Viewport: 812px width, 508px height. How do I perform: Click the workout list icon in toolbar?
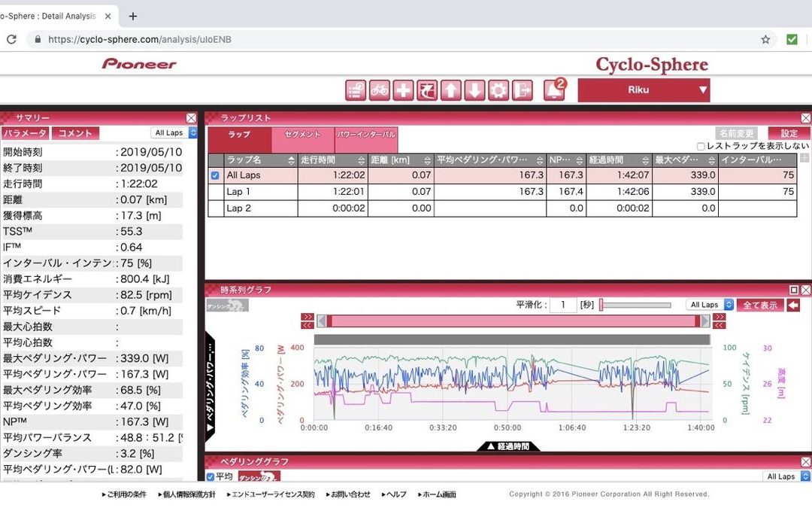tap(356, 90)
